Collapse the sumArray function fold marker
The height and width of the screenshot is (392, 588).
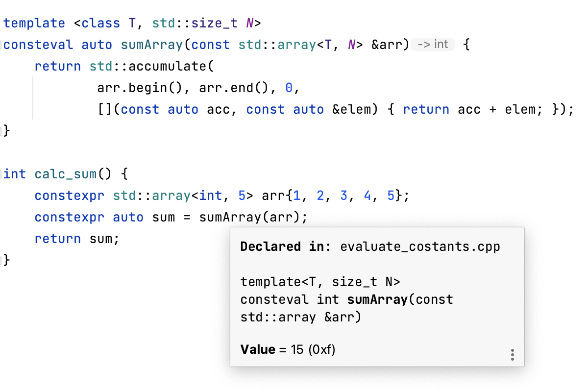point(1,45)
